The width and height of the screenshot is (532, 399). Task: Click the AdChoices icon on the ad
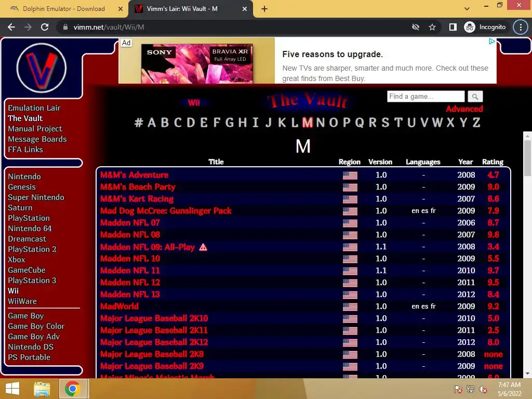point(492,42)
